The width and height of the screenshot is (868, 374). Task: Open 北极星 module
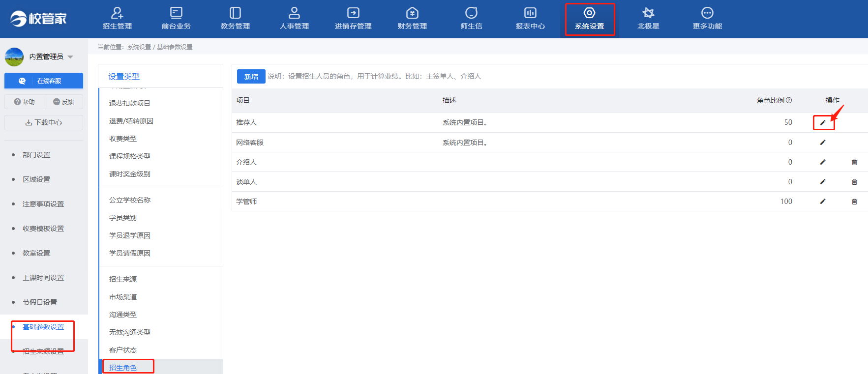(x=648, y=19)
